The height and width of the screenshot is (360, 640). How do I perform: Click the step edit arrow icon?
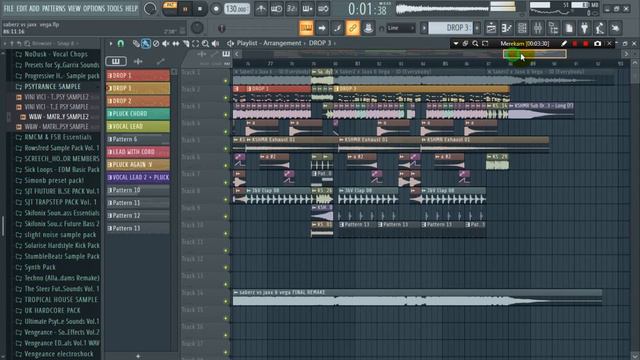click(x=322, y=28)
